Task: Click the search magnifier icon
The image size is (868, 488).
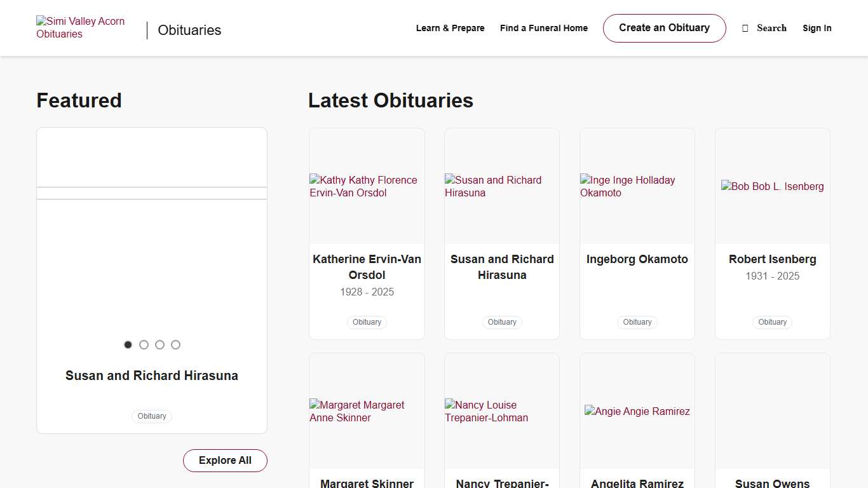Action: (x=745, y=28)
